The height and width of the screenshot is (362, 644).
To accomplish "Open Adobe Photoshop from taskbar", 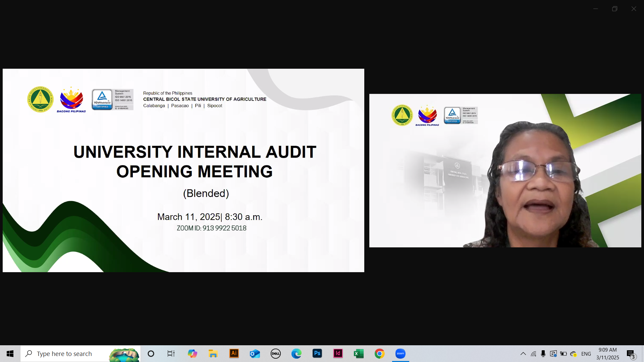I will (x=317, y=354).
